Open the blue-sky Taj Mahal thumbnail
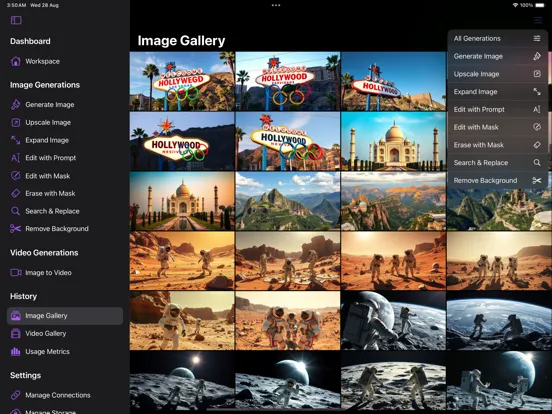Viewport: 552px width, 414px height. pos(393,141)
